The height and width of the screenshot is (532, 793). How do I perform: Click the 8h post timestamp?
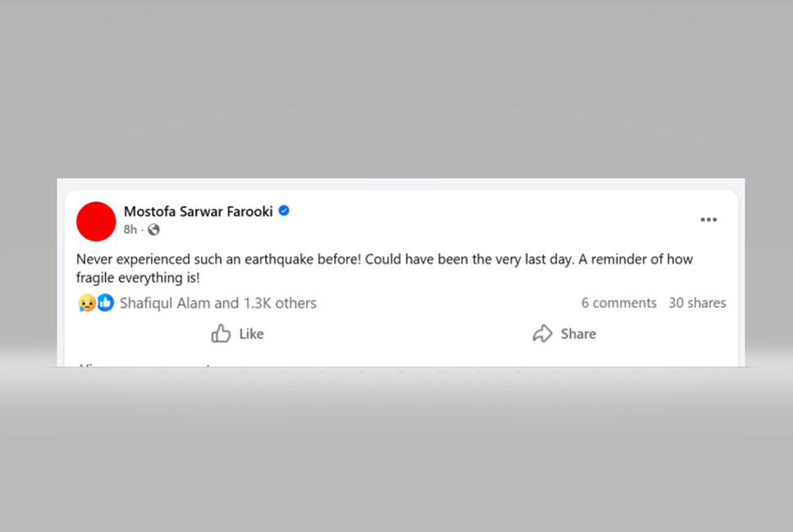[x=131, y=230]
